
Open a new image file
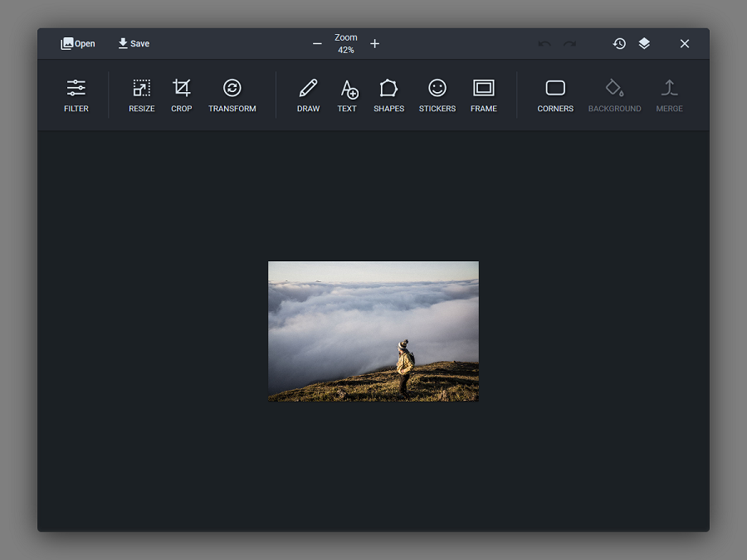point(77,43)
